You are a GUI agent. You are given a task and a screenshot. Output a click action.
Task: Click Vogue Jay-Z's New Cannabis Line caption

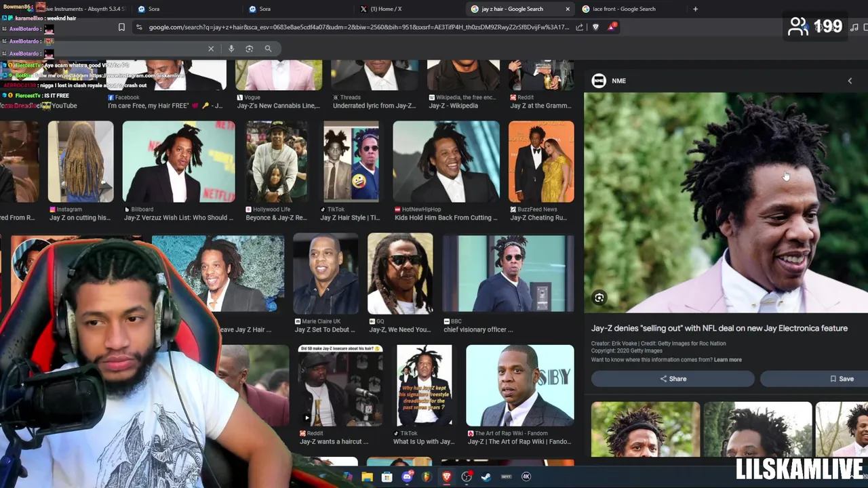[x=278, y=106]
